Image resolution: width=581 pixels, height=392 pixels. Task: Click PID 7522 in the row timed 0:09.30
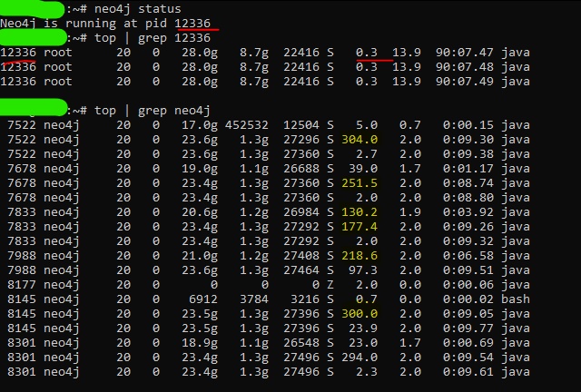click(22, 140)
